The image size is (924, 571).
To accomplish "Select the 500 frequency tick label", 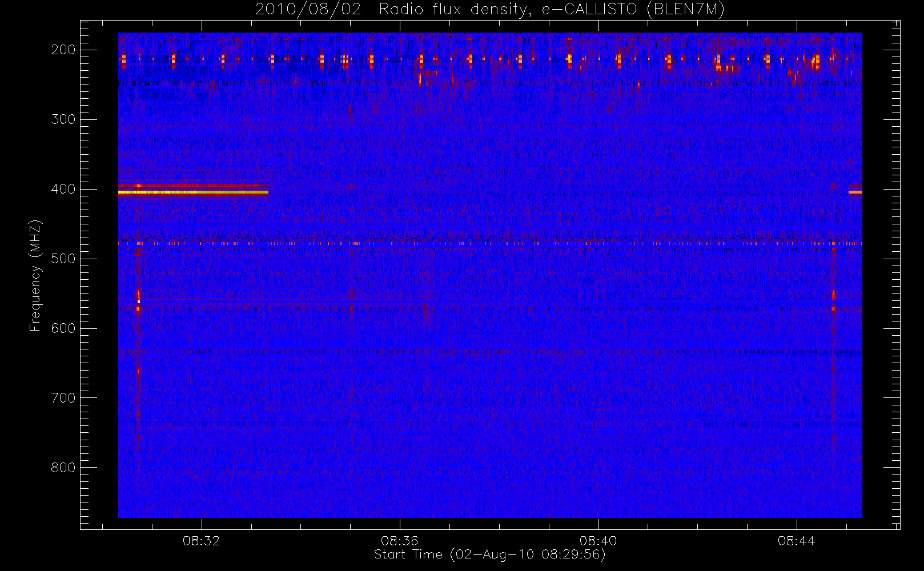I will [x=63, y=259].
